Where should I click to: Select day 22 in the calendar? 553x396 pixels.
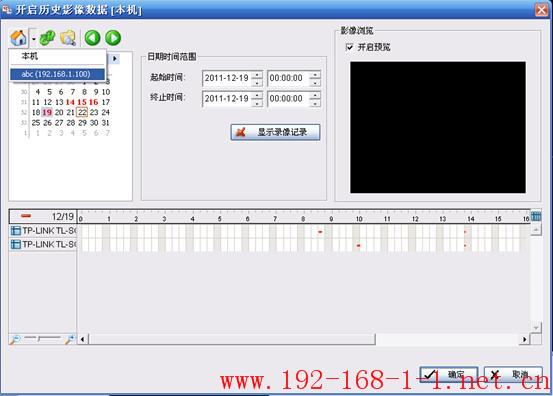click(x=82, y=112)
